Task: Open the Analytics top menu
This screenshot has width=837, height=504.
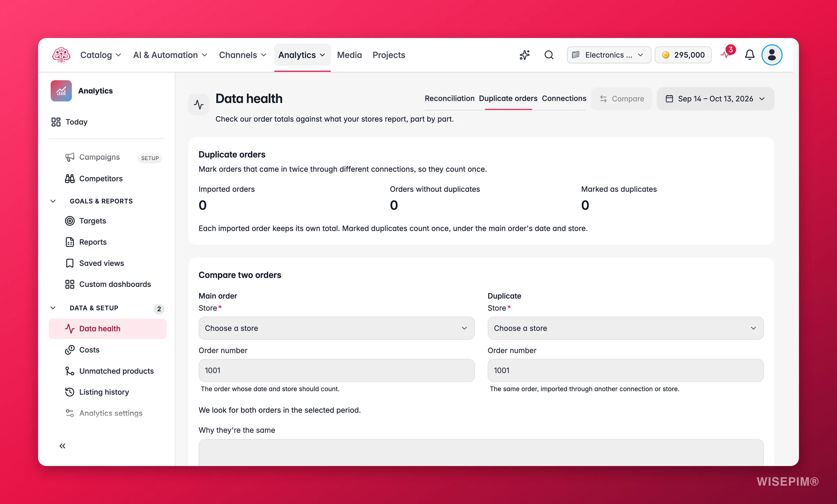Action: point(302,55)
